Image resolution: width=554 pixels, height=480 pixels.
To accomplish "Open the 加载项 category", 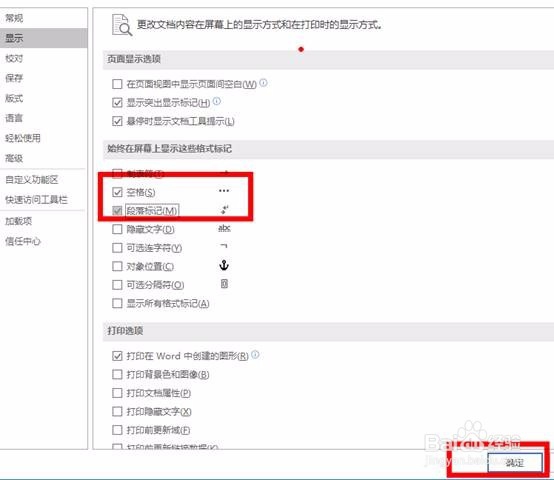I will (43, 221).
